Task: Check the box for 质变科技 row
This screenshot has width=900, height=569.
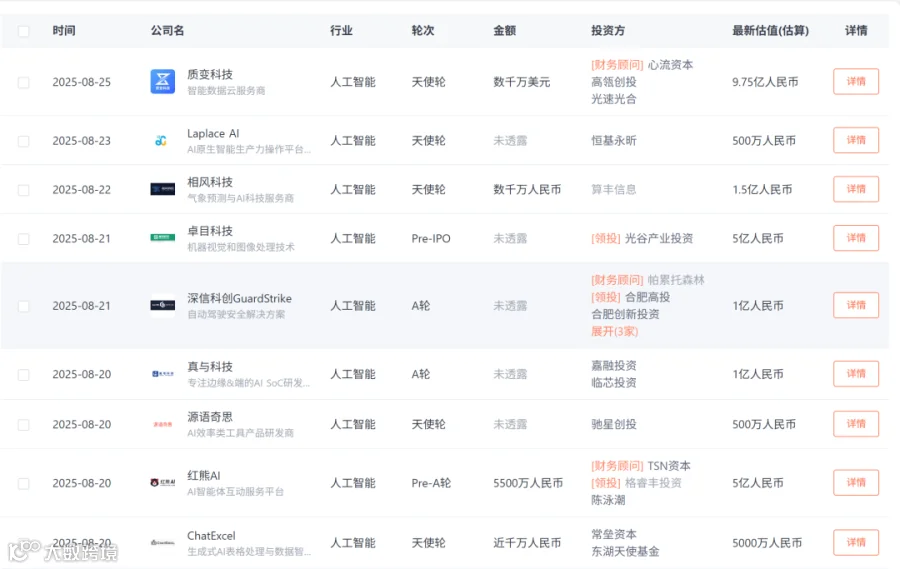Action: [24, 82]
